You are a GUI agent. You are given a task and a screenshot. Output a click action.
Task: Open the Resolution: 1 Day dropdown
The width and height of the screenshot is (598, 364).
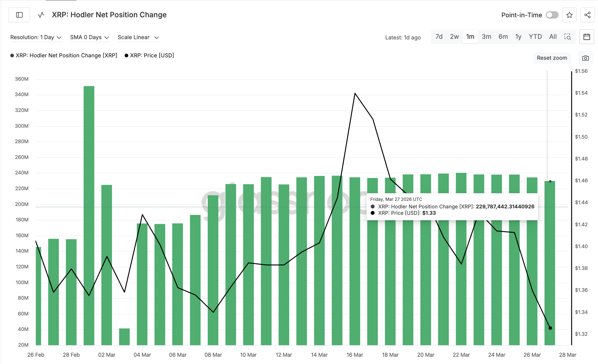pos(36,37)
